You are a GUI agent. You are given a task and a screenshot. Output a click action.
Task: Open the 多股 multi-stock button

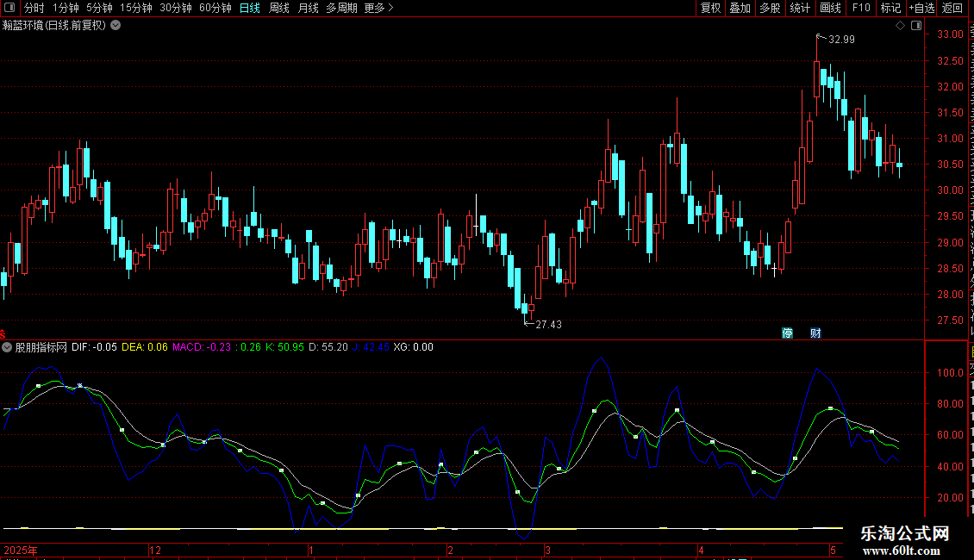[x=770, y=8]
